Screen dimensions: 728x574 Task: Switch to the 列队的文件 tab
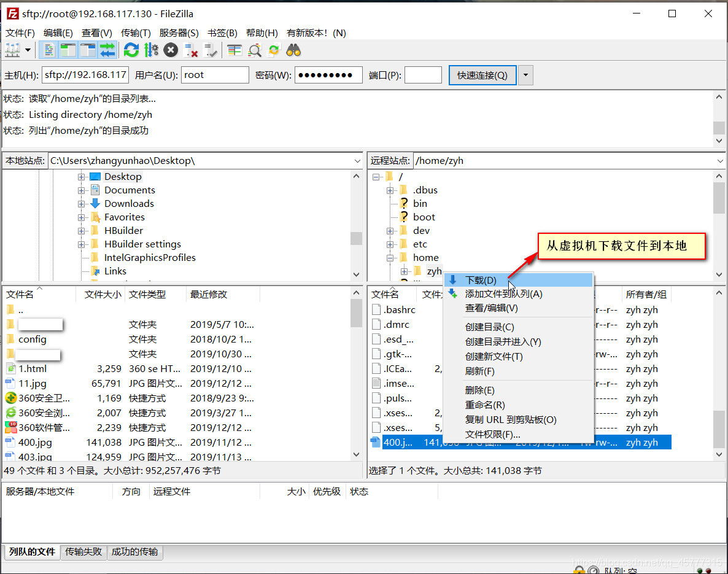[32, 552]
